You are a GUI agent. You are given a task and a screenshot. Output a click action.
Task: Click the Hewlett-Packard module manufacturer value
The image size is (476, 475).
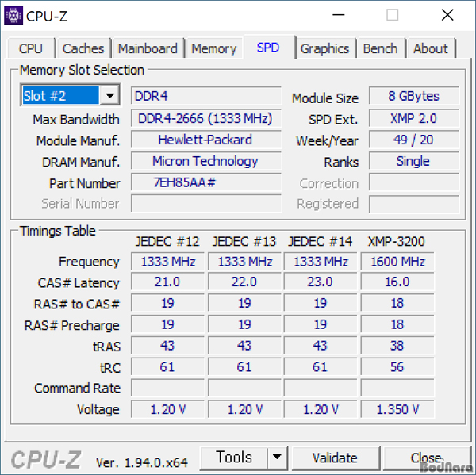[206, 140]
